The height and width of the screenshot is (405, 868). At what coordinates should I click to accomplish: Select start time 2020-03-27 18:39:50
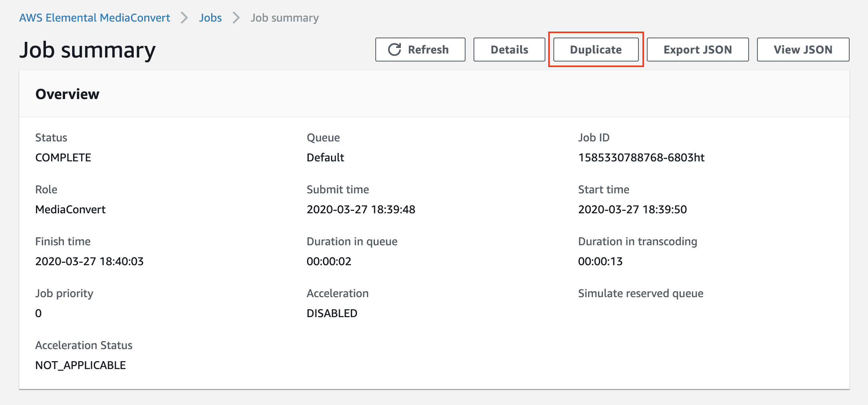pos(632,209)
